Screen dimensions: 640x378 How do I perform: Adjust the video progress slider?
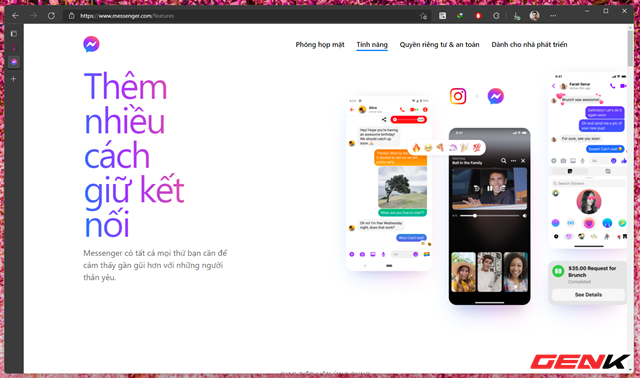[x=489, y=216]
